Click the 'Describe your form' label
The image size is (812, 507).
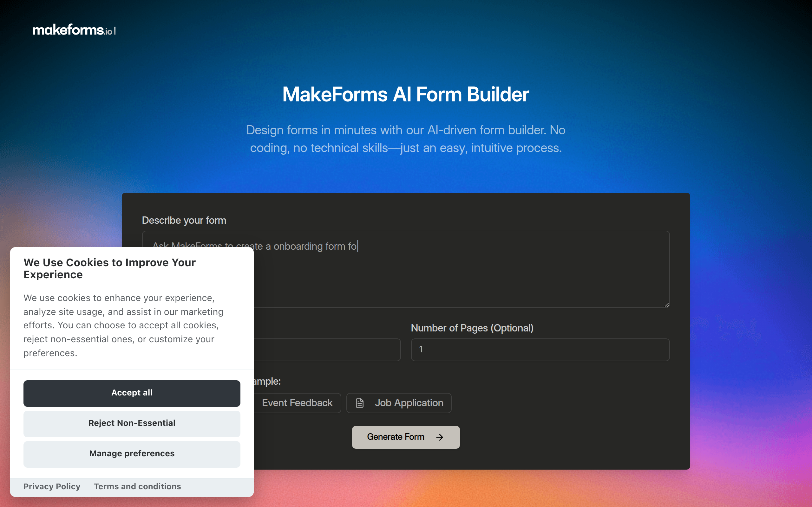pos(184,220)
